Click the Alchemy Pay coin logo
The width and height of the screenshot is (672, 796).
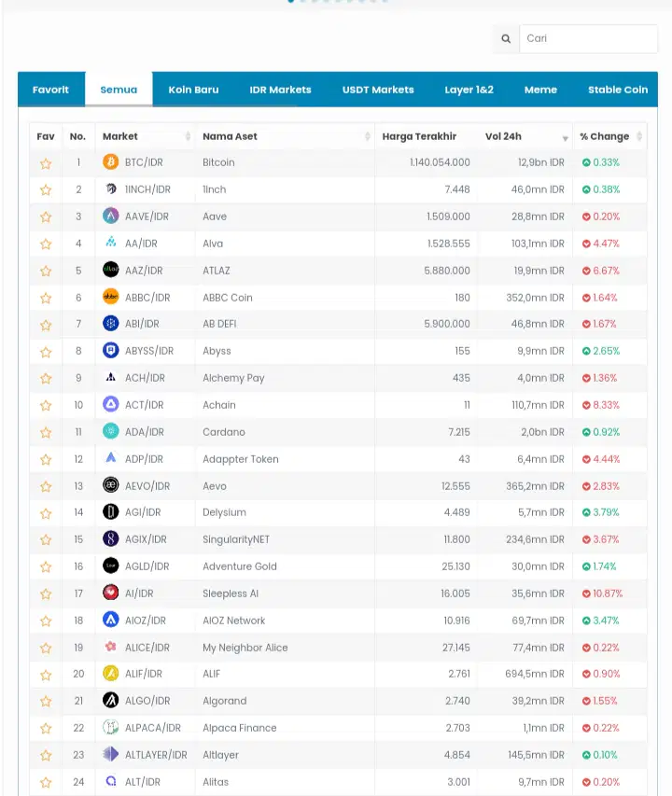coord(111,377)
